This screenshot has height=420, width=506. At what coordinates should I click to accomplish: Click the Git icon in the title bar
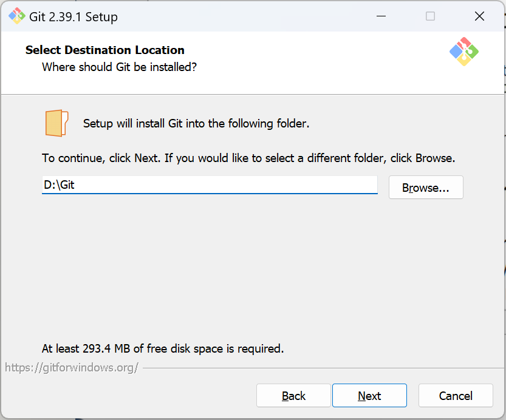click(x=16, y=16)
